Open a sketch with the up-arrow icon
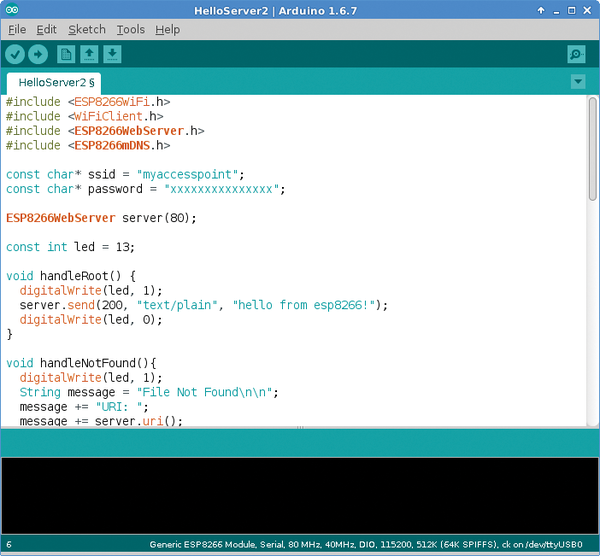The width and height of the screenshot is (600, 556). click(x=89, y=54)
